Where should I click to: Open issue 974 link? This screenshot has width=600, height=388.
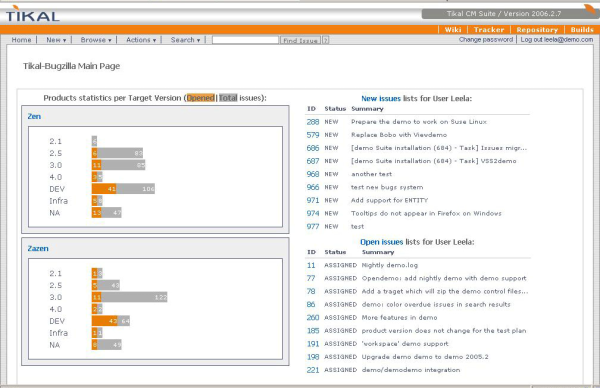[x=313, y=213]
